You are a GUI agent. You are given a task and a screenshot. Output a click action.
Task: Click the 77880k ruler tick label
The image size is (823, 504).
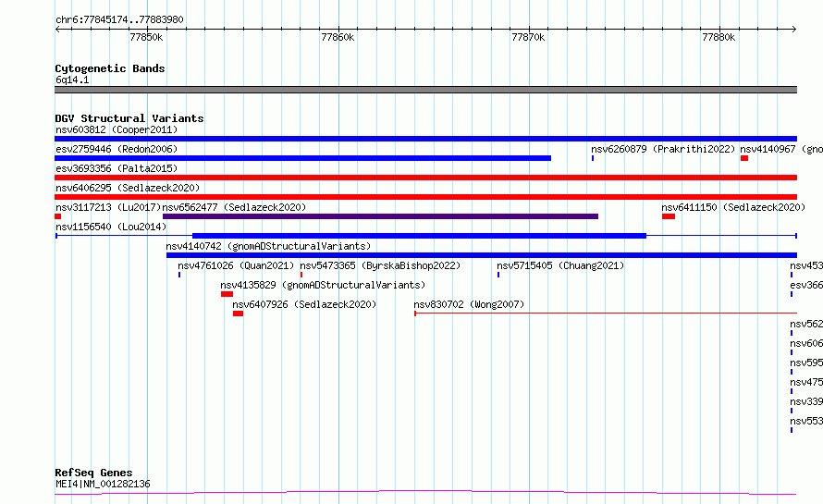coord(719,37)
